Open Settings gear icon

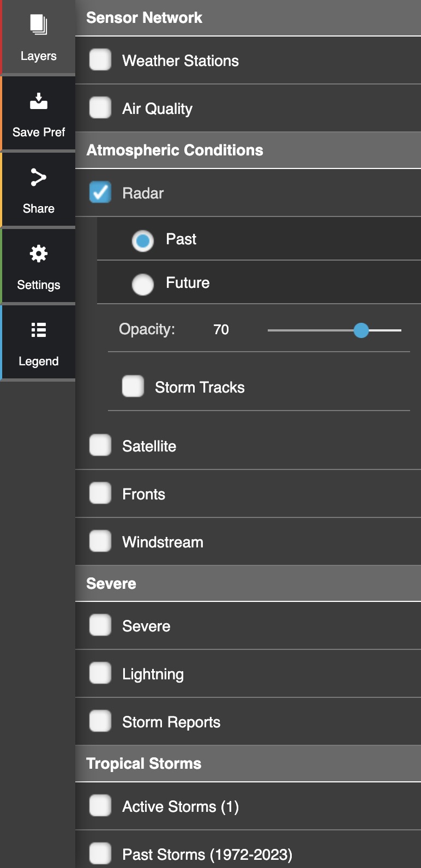click(x=38, y=254)
